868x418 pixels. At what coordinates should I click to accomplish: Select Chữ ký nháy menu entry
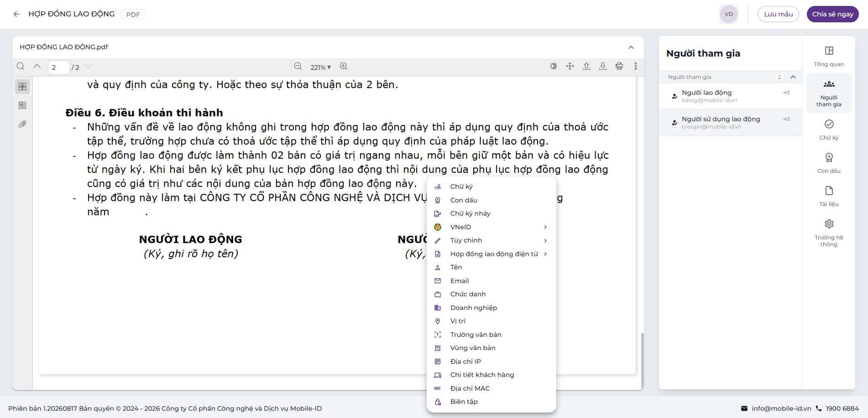coord(492,213)
